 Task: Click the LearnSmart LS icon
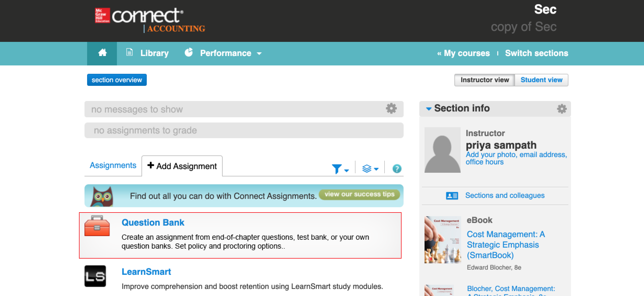(x=95, y=276)
